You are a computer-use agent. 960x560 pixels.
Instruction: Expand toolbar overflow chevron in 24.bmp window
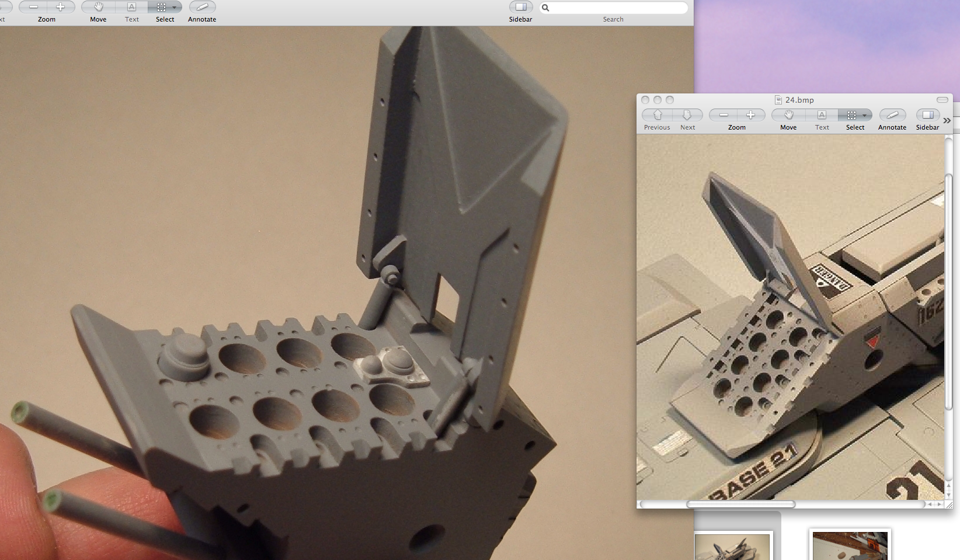[947, 120]
